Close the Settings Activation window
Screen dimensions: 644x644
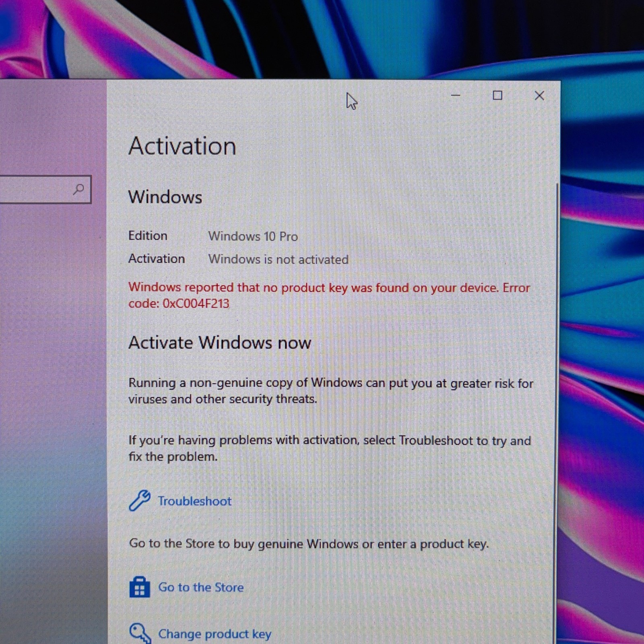click(539, 95)
